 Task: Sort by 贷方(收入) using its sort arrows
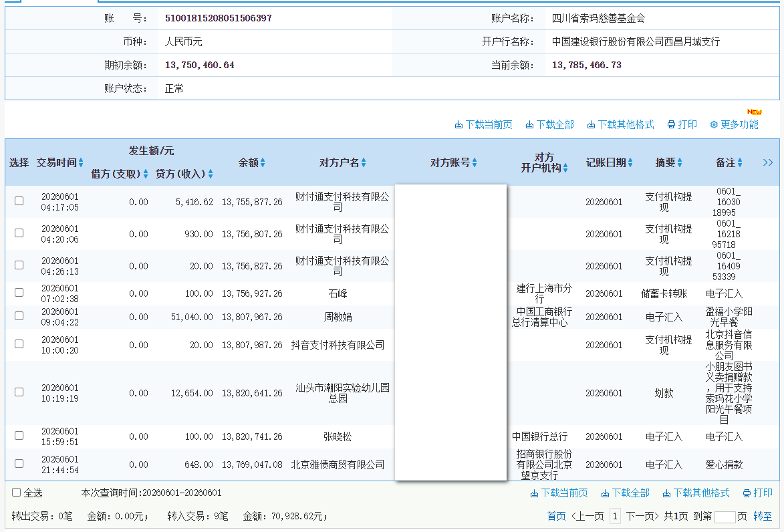pyautogui.click(x=211, y=174)
